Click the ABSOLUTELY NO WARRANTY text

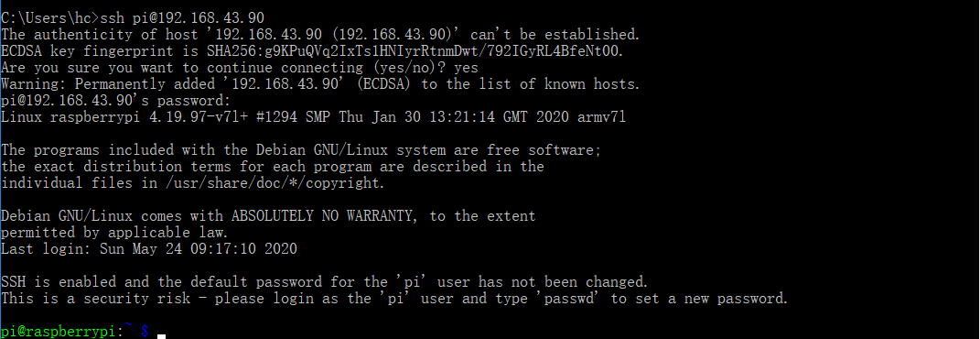[x=322, y=216]
